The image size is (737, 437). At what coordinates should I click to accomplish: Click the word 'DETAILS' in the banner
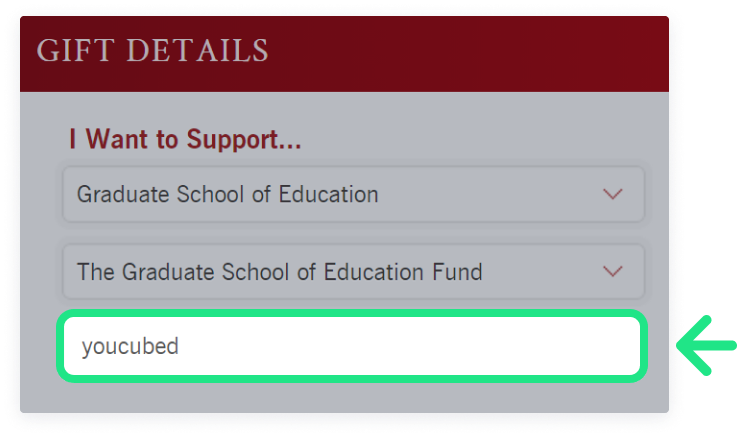197,50
